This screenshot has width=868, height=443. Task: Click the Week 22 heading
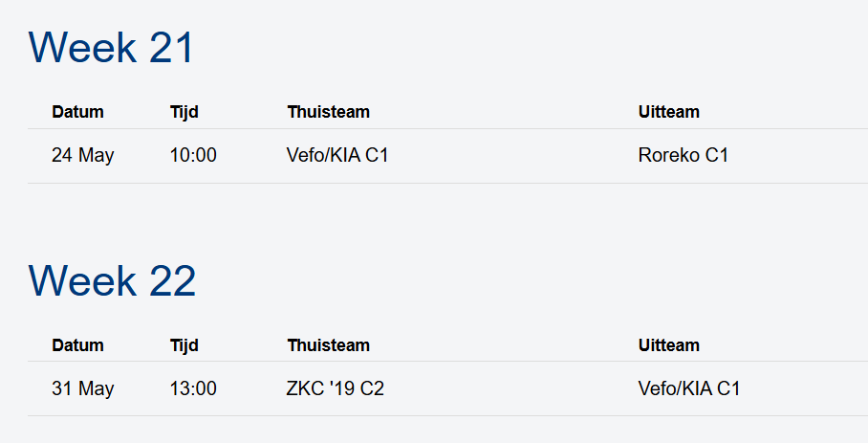click(112, 281)
